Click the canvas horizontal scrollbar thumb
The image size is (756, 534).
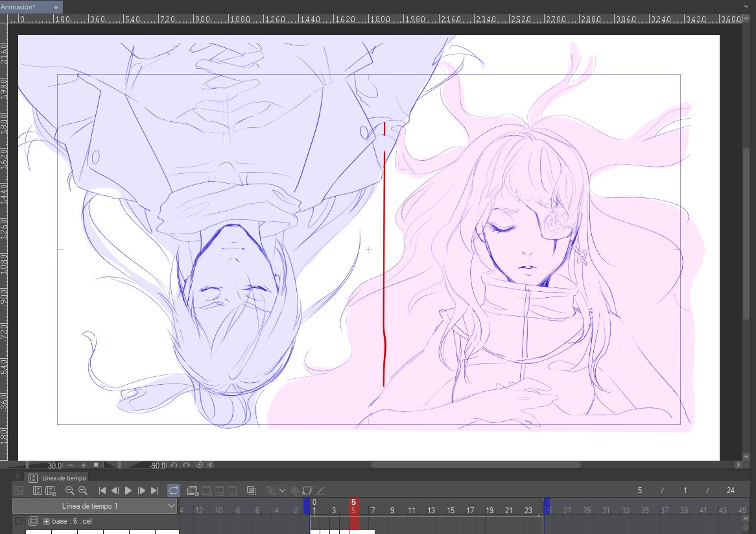[x=475, y=465]
